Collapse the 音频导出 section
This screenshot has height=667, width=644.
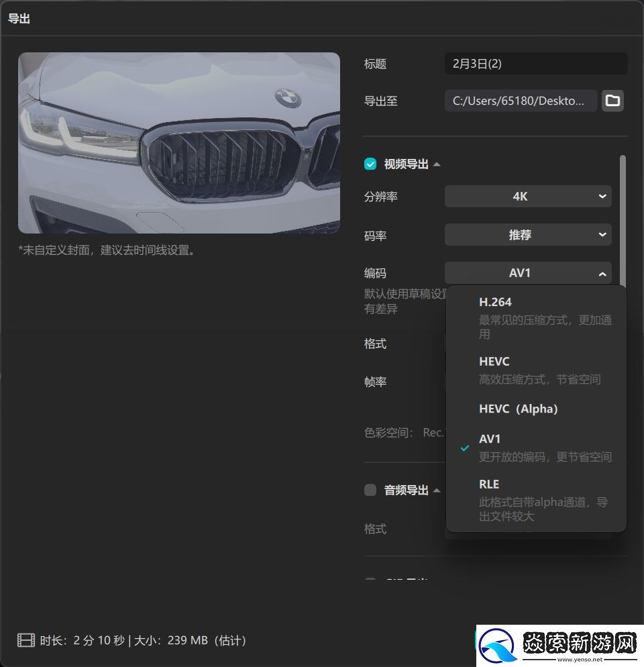coord(437,490)
